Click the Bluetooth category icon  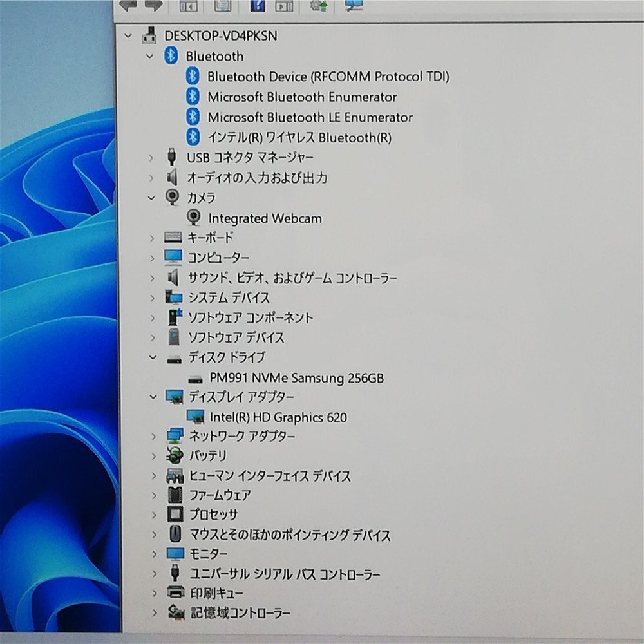click(171, 55)
